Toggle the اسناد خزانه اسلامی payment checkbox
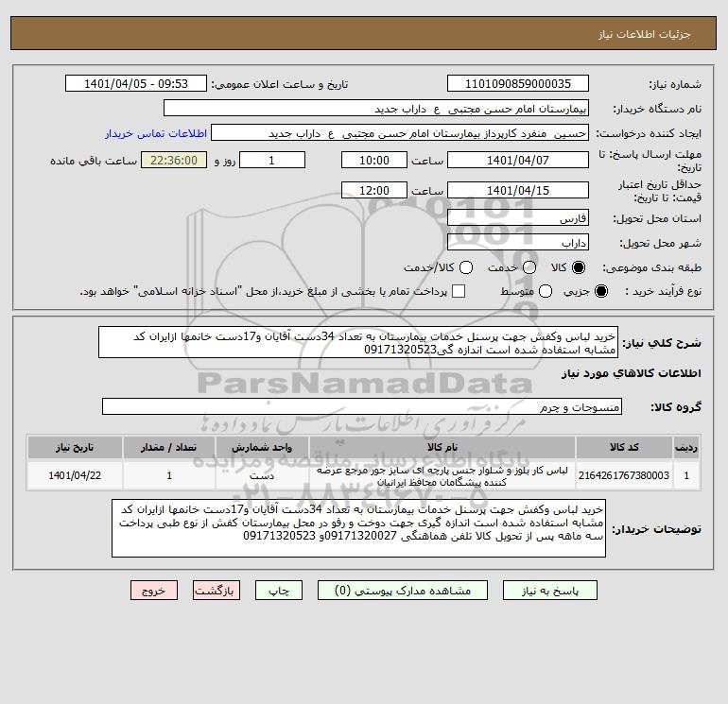 (x=459, y=291)
